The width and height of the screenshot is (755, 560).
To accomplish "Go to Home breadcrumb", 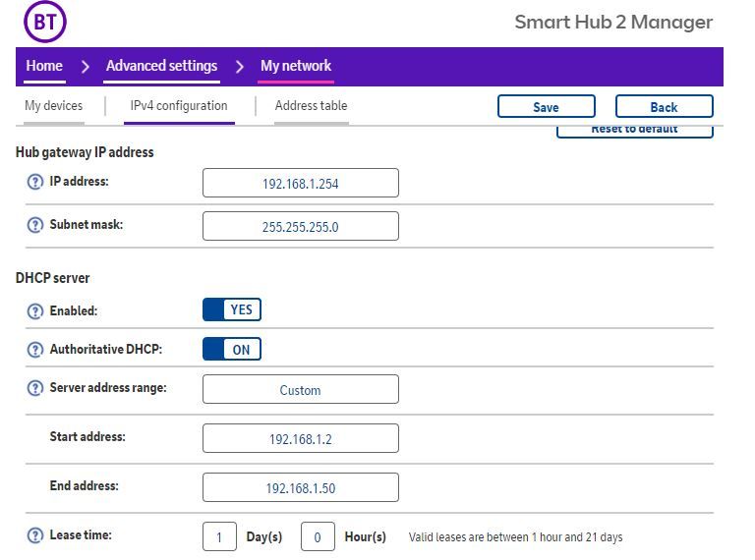I will point(44,66).
